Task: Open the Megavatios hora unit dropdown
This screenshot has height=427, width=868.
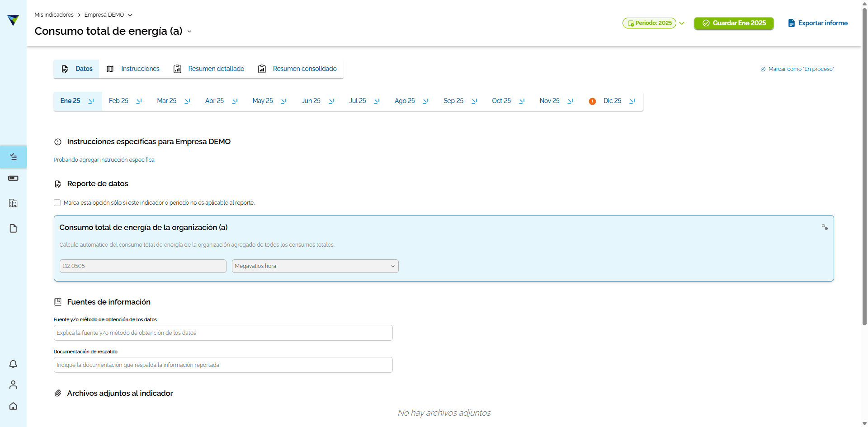Action: pyautogui.click(x=315, y=266)
